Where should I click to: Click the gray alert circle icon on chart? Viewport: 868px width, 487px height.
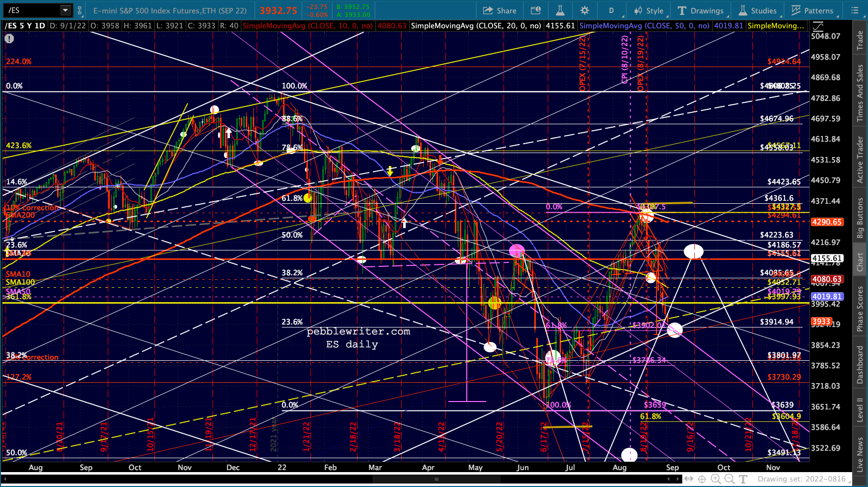9,38
